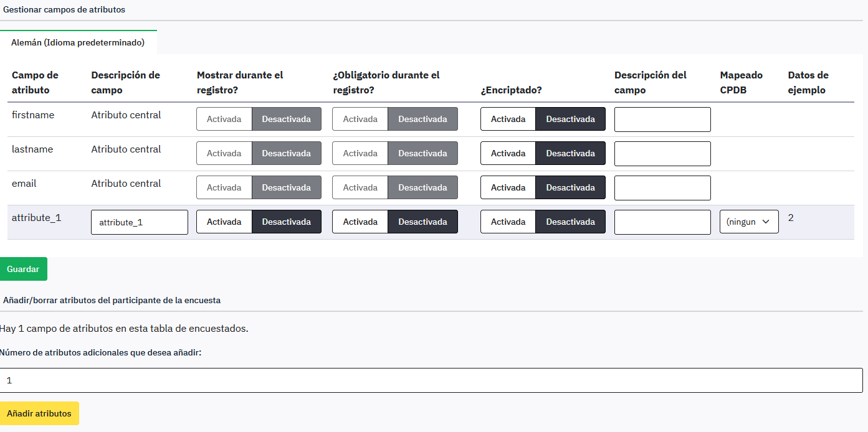Click the firstname field description input
Screen dimensions: 868x432
point(662,119)
